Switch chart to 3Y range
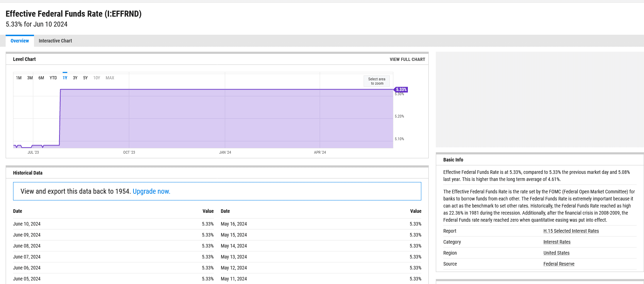644x284 pixels. (x=75, y=78)
